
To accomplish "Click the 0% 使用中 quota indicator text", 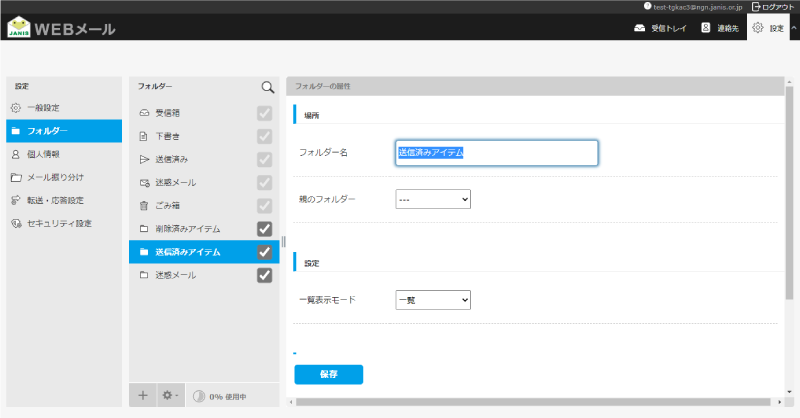I will (x=228, y=397).
